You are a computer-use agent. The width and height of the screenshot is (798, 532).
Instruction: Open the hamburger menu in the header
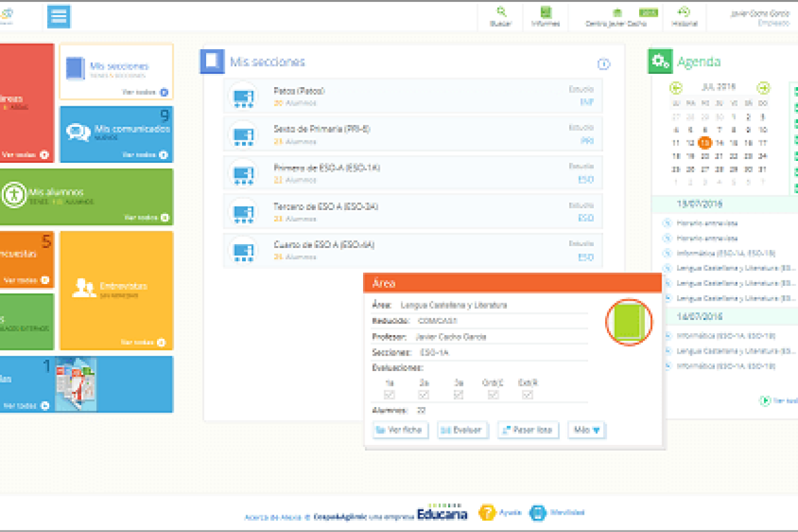(x=59, y=17)
